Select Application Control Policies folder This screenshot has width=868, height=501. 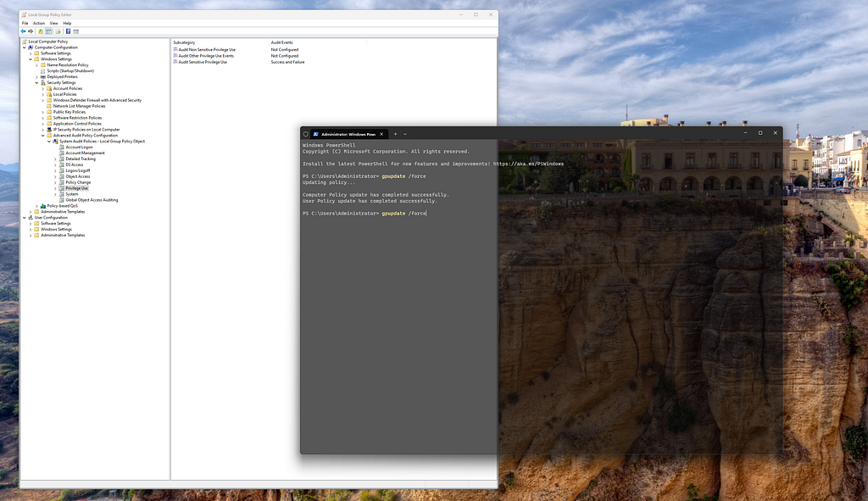77,124
